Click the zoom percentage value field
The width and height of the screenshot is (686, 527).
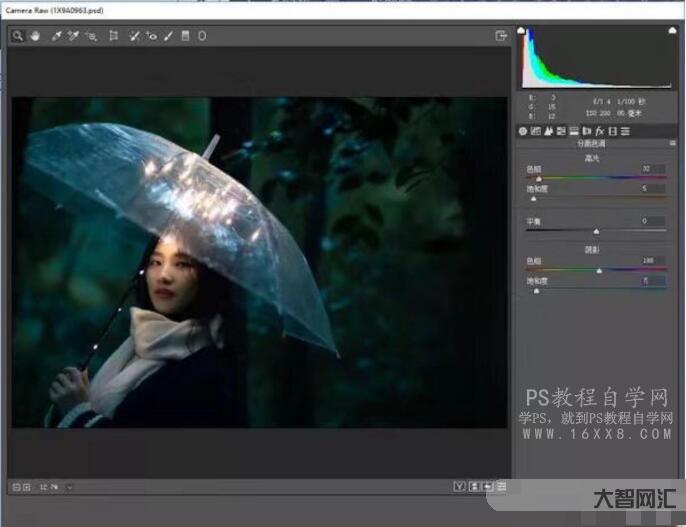coord(49,487)
